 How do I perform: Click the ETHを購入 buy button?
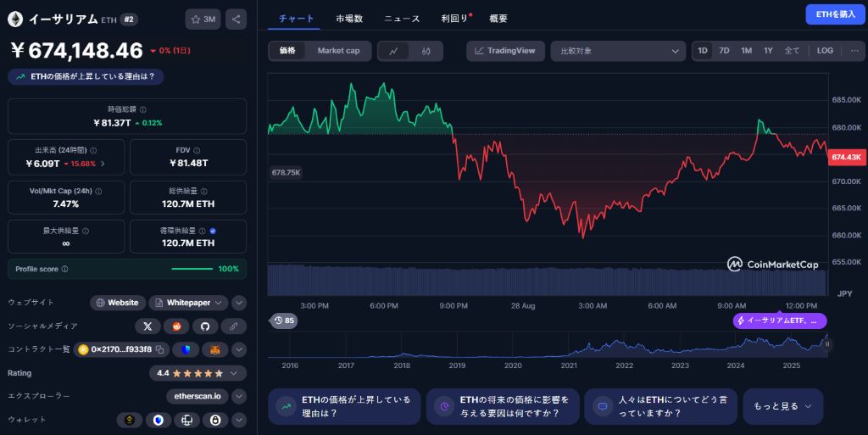835,14
